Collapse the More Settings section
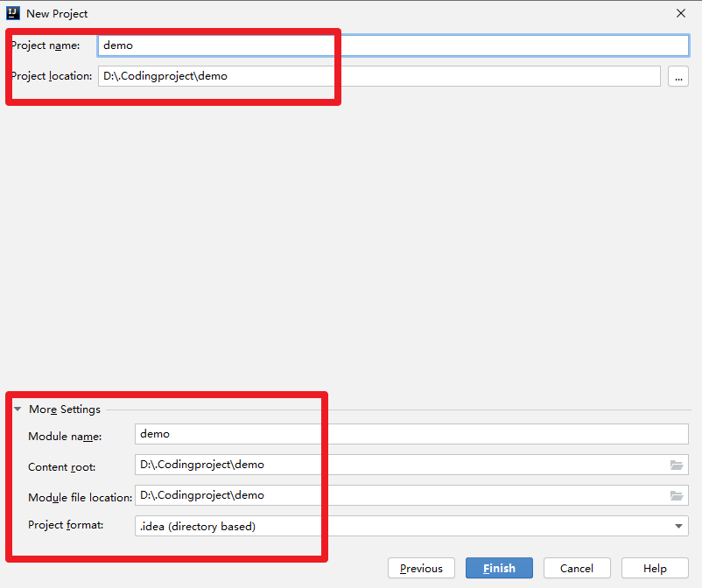This screenshot has height=588, width=702. tap(18, 409)
